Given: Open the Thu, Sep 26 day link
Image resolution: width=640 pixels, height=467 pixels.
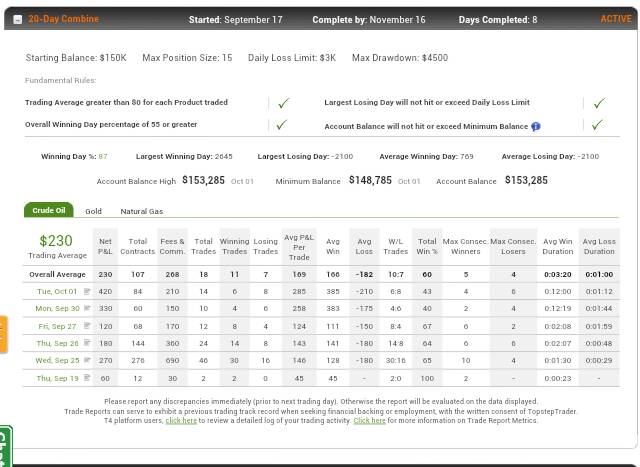Looking at the screenshot, I should 57,343.
